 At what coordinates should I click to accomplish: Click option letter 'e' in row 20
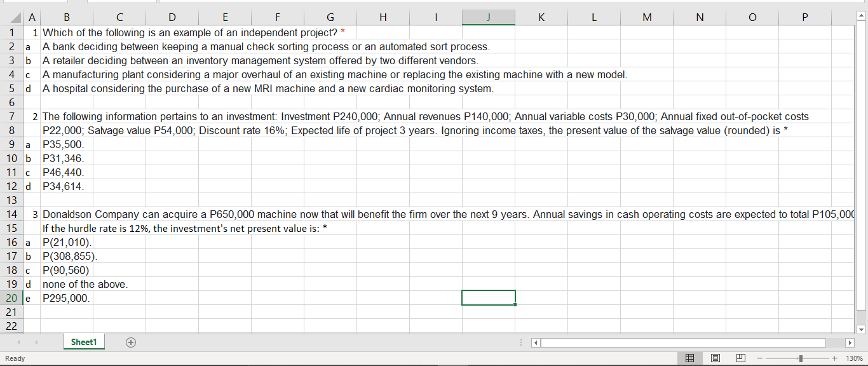tap(28, 298)
